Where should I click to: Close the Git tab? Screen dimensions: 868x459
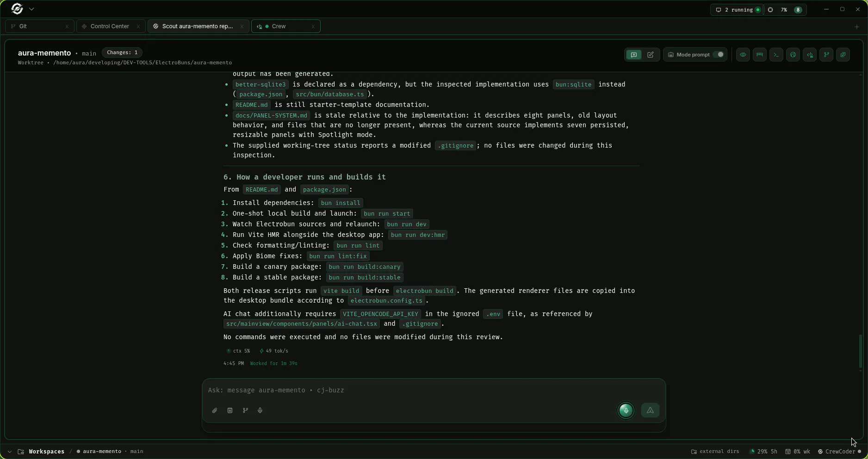67,26
